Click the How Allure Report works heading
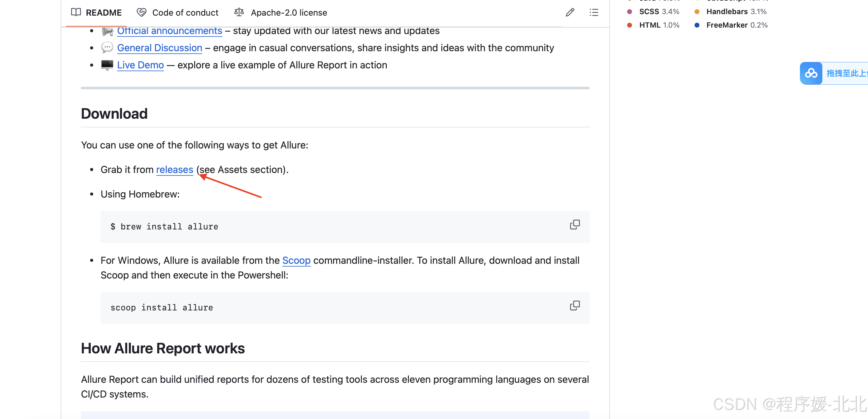 pyautogui.click(x=163, y=348)
